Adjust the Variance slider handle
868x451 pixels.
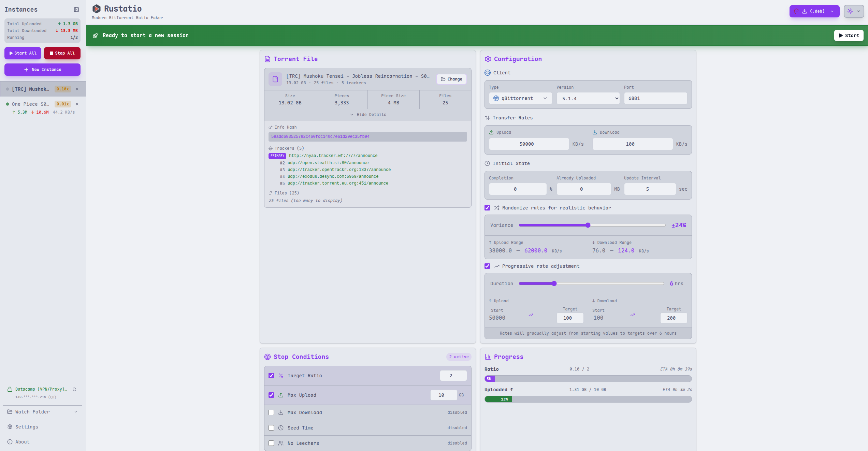click(x=588, y=225)
